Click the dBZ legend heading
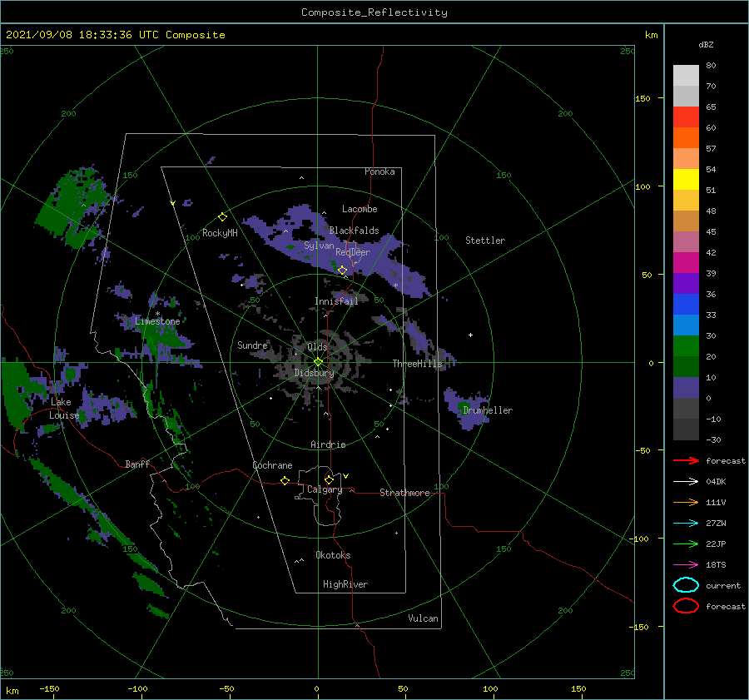This screenshot has width=749, height=700. point(706,44)
